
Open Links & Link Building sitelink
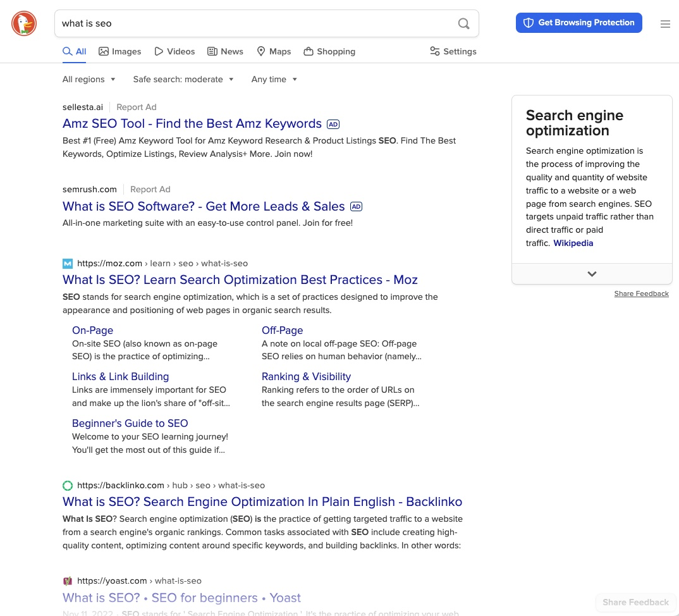click(x=120, y=377)
